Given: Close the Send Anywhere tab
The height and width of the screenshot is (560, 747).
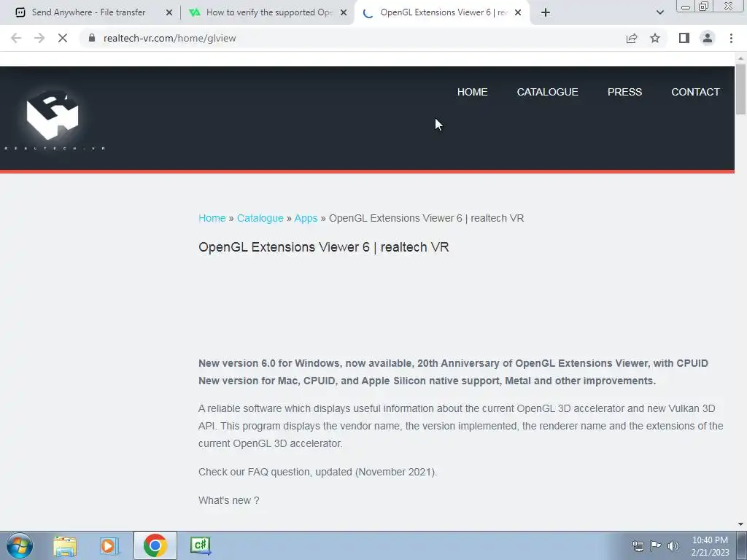Looking at the screenshot, I should point(169,12).
